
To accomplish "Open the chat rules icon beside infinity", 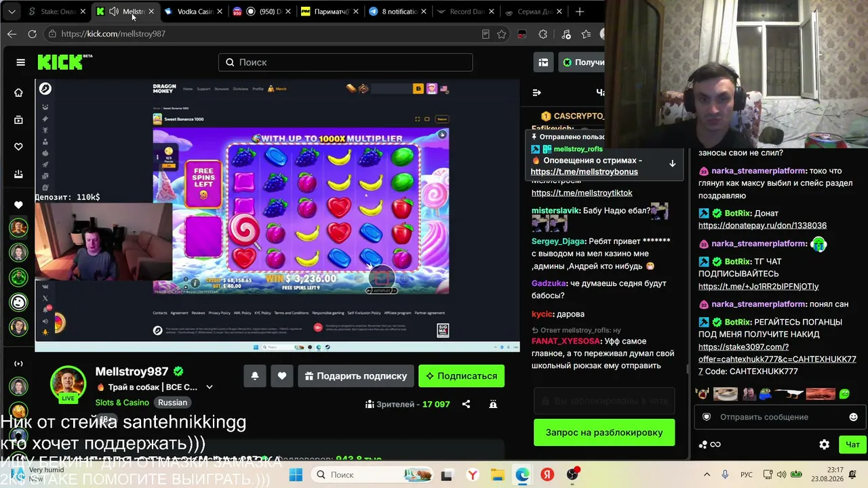I will 703,445.
